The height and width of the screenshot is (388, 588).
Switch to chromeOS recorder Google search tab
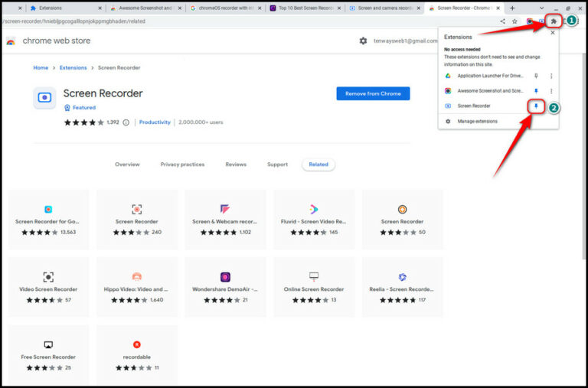click(225, 8)
